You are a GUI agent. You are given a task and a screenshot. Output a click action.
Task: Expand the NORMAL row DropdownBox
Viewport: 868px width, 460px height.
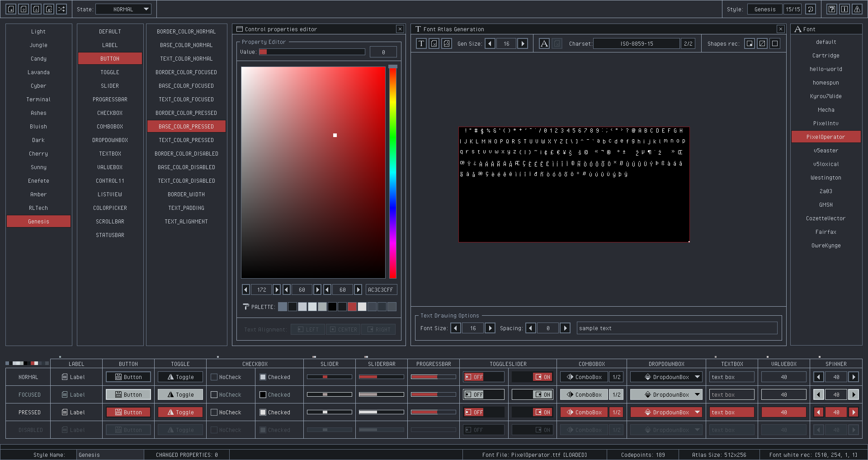[x=666, y=377]
